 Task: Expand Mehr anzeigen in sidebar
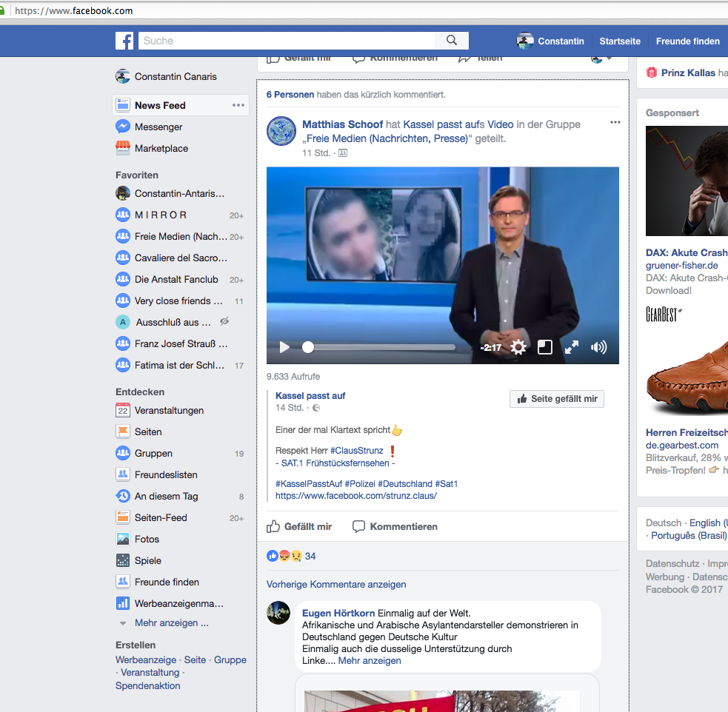click(171, 622)
